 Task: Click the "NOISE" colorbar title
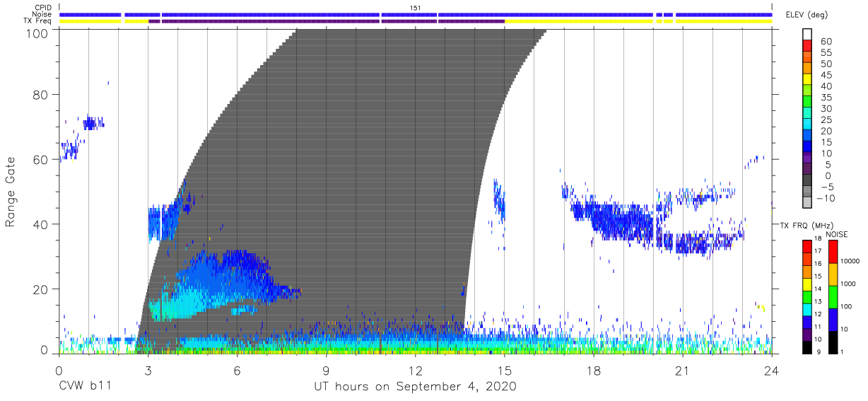tap(836, 234)
